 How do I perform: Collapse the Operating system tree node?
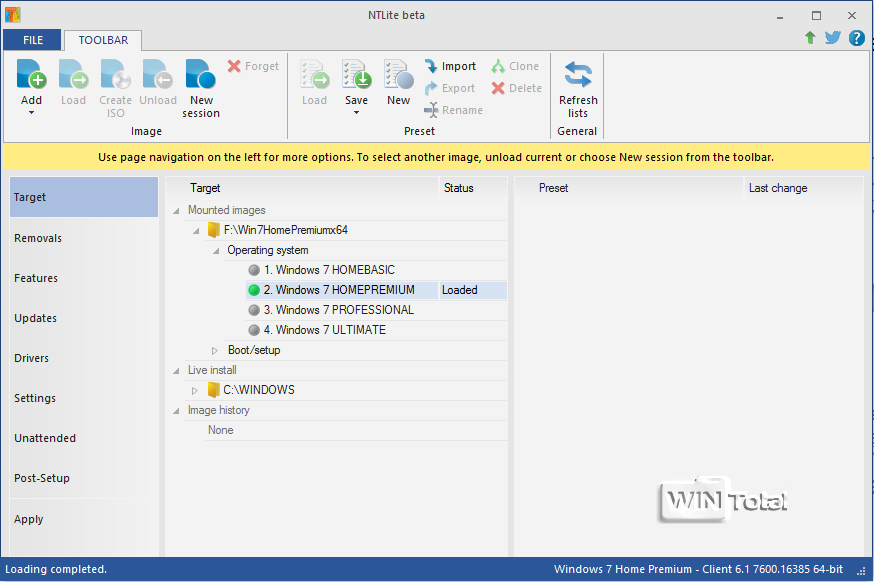pos(215,250)
